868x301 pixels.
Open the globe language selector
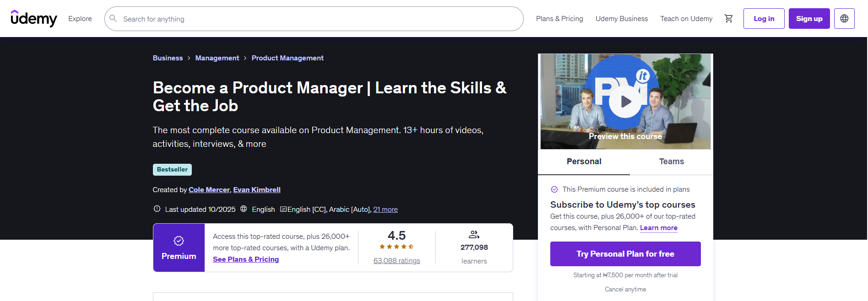click(x=844, y=19)
